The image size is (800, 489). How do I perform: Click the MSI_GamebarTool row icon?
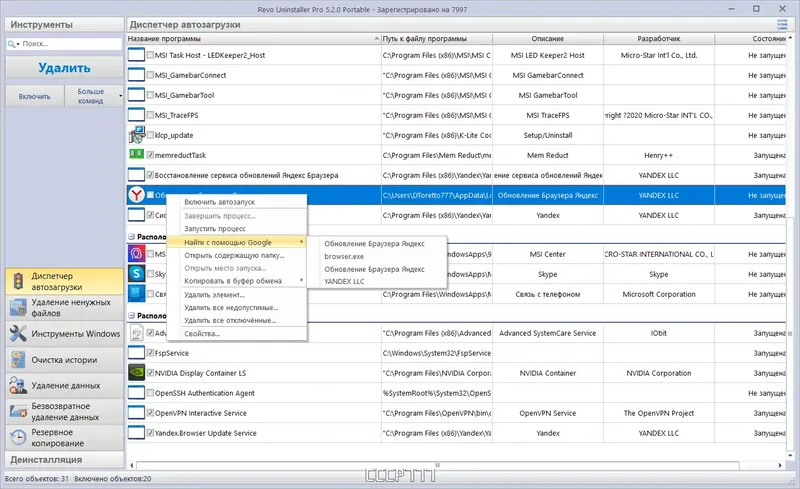click(136, 95)
